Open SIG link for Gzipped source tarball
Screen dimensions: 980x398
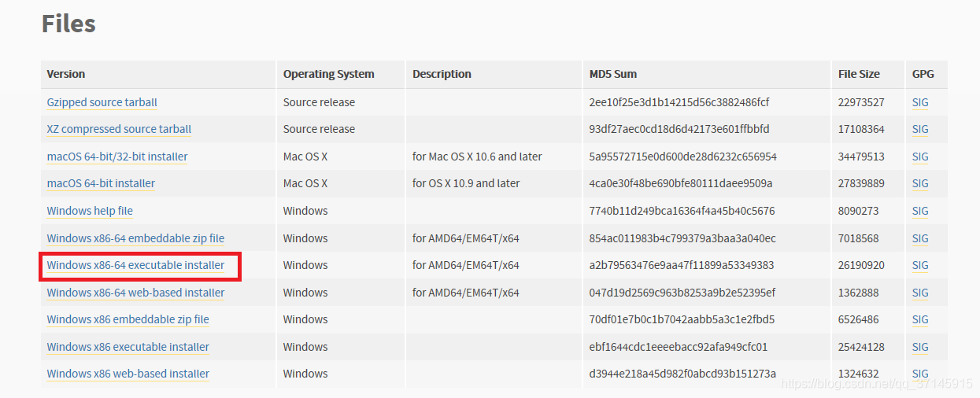[x=920, y=102]
